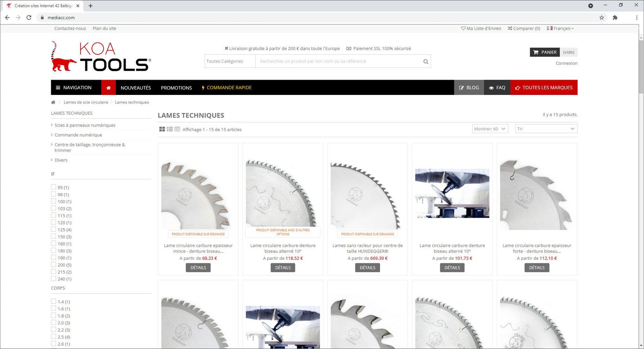Open the FAQ menu item
Viewport: 644px width, 349px height.
pyautogui.click(x=497, y=88)
